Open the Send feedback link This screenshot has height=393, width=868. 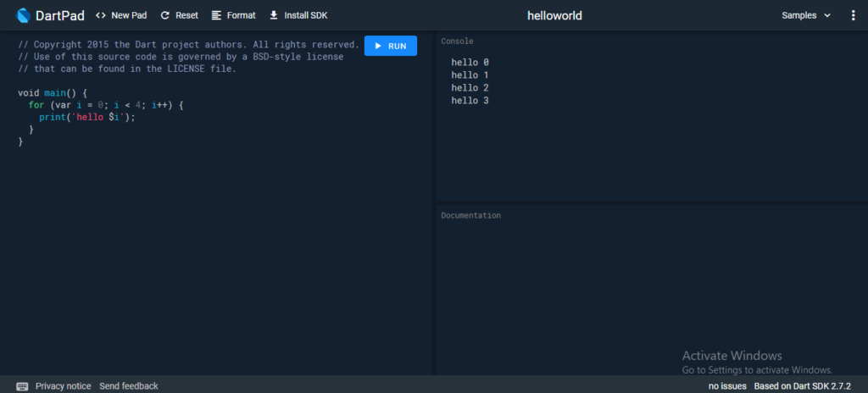(x=129, y=386)
